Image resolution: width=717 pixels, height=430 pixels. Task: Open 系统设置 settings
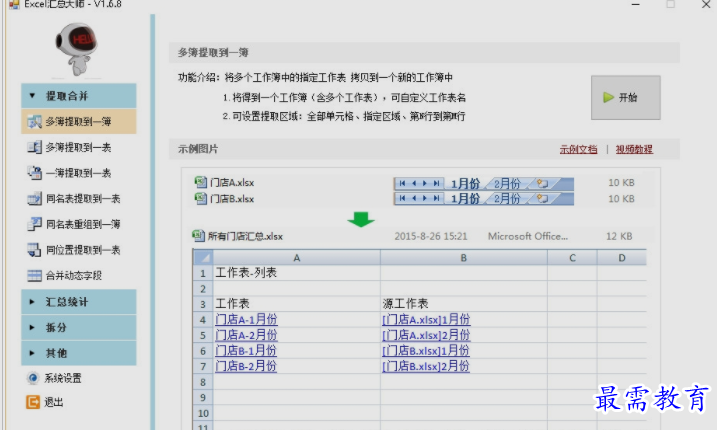coord(63,378)
